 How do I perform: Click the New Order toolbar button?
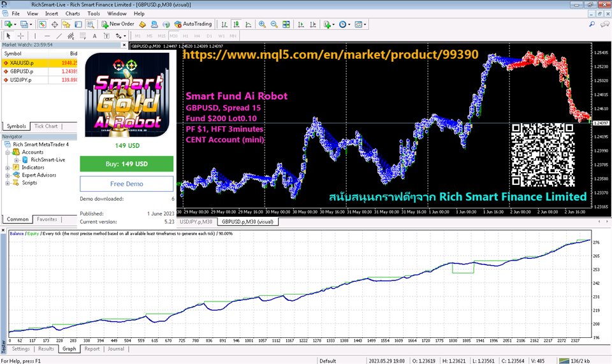[117, 24]
